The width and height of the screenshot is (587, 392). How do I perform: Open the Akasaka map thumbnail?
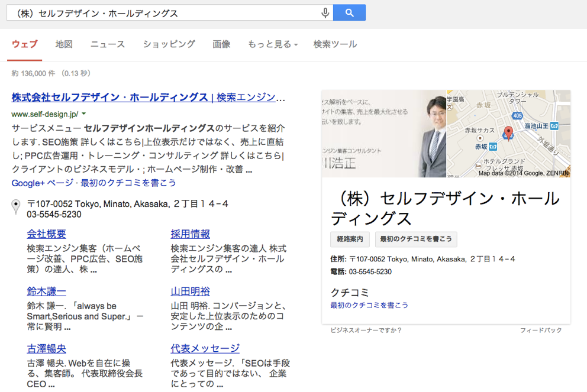[508, 134]
